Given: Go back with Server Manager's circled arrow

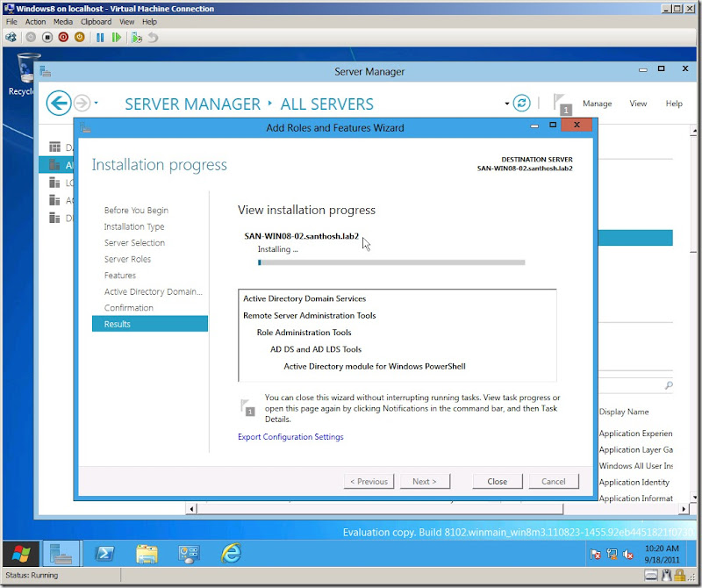Looking at the screenshot, I should (59, 103).
